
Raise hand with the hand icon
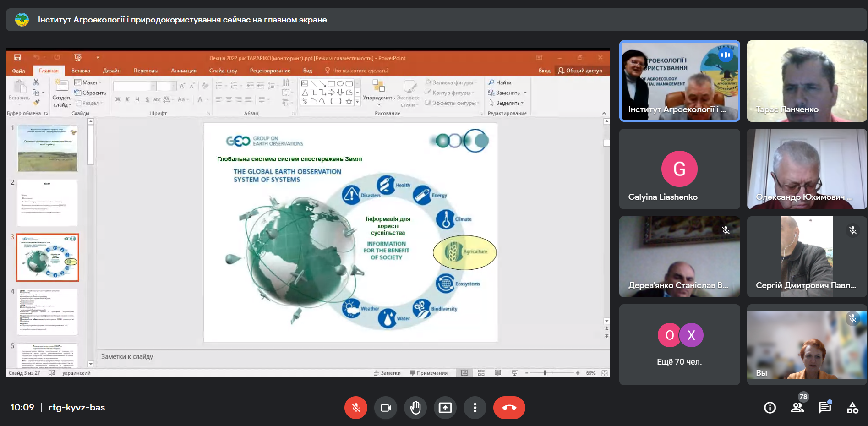point(415,408)
